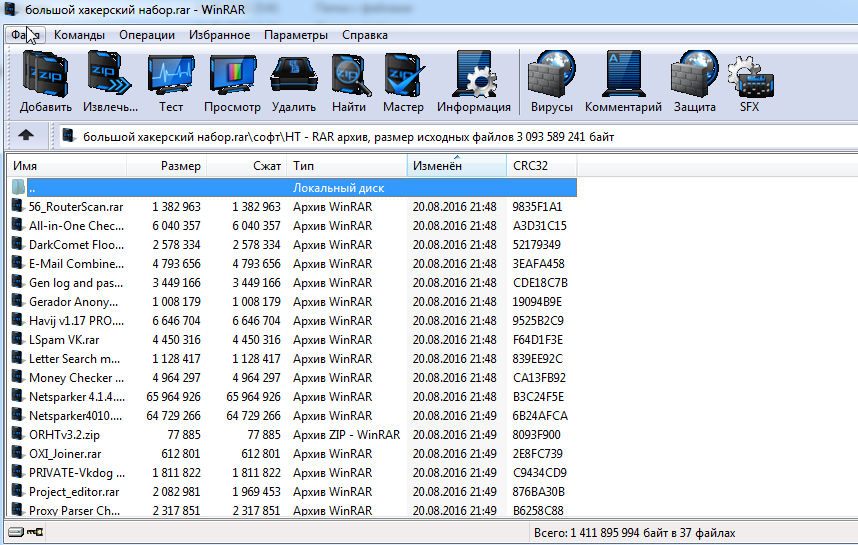The image size is (858, 545).
Task: Click CRC32 value 9835F1A1
Action: (537, 207)
